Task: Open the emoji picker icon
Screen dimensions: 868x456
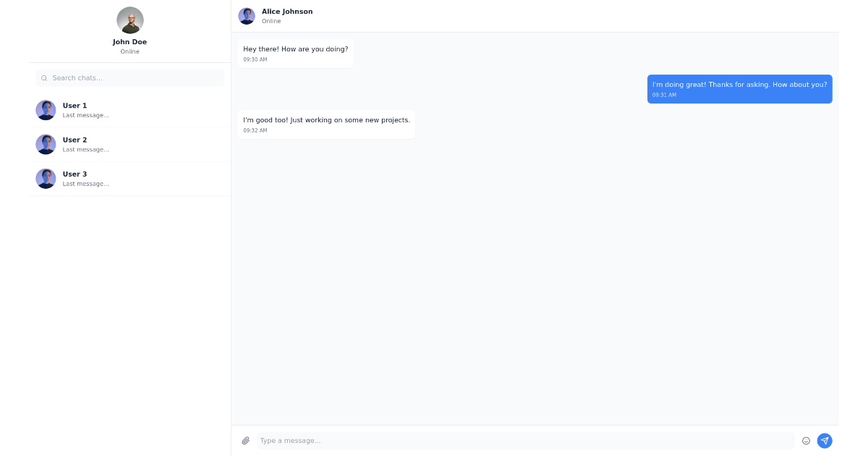Action: tap(807, 441)
